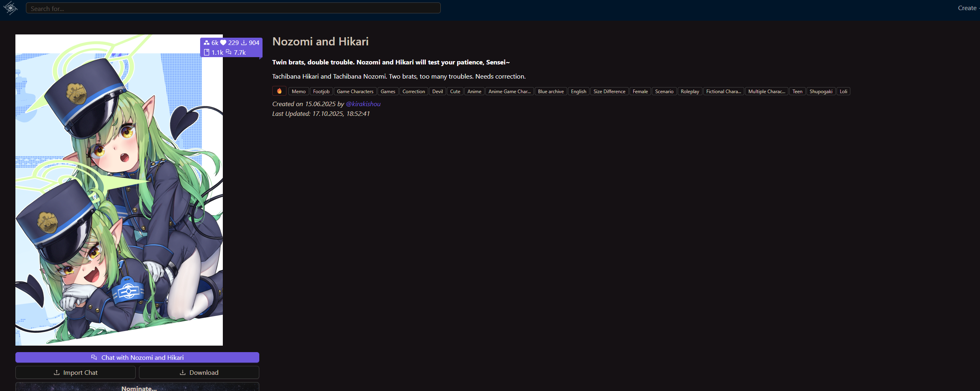Open the truncated 'Multiple Charac...' tag
The height and width of the screenshot is (391, 980).
(x=766, y=92)
